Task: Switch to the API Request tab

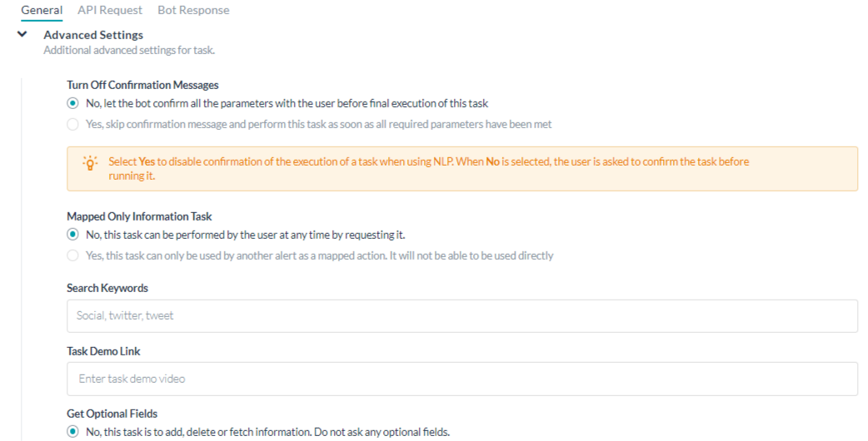Action: click(110, 10)
